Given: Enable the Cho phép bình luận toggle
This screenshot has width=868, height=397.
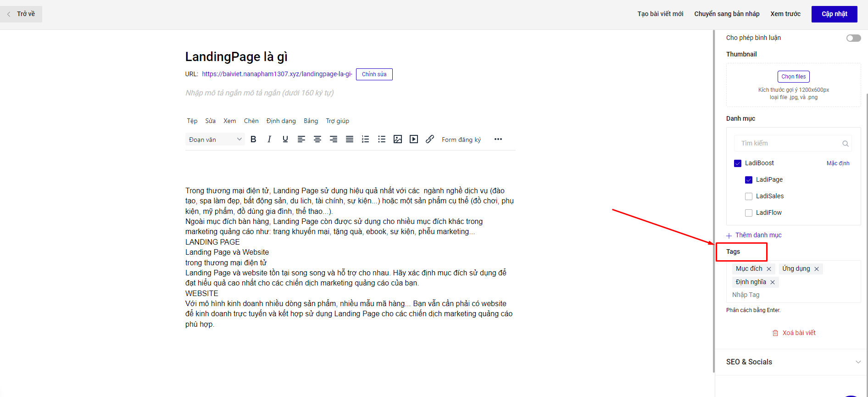Looking at the screenshot, I should 853,38.
